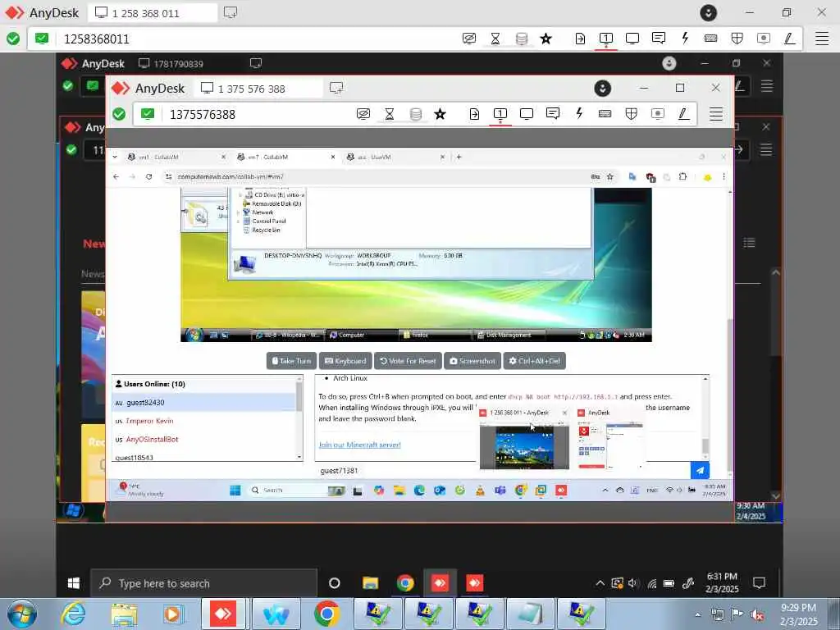Click the browser reload button

tap(149, 177)
